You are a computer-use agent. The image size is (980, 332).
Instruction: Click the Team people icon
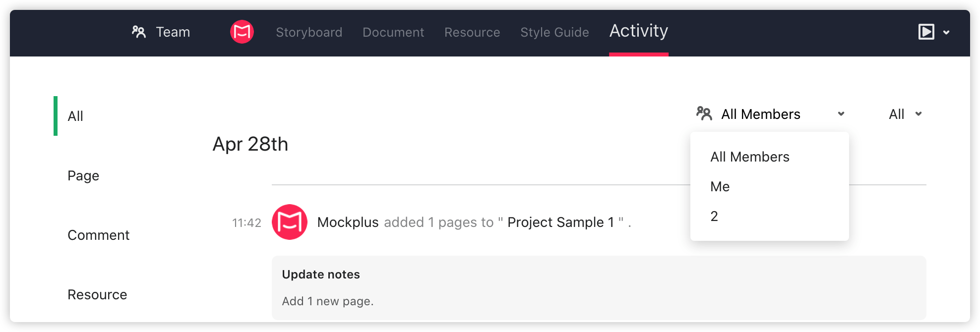(139, 32)
